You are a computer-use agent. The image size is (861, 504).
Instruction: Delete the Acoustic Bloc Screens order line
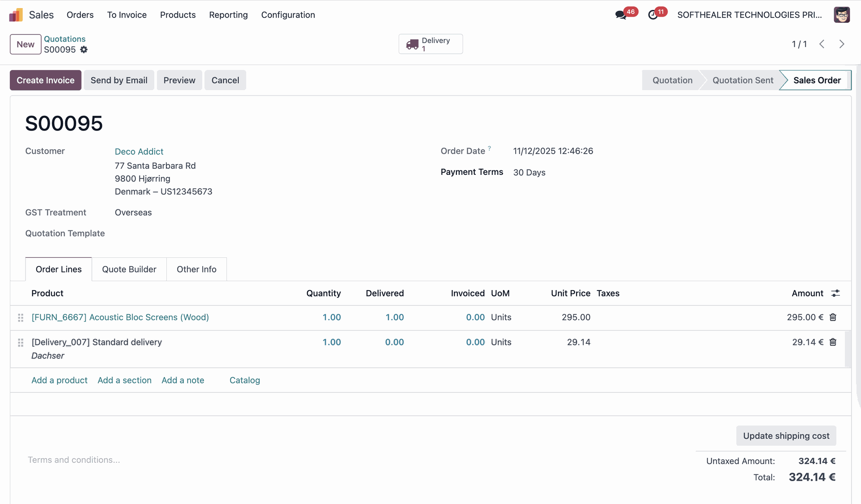point(833,317)
